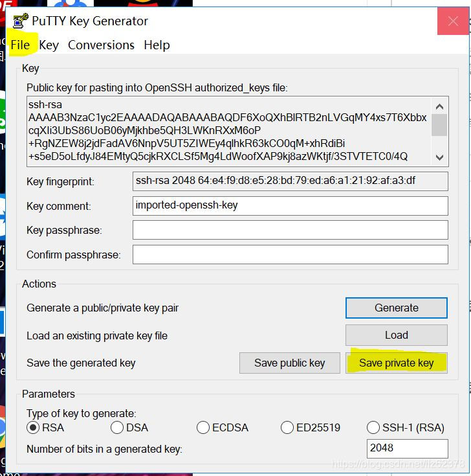Click the public key scroll up arrow
Screen dimensions: 471x476
[439, 106]
